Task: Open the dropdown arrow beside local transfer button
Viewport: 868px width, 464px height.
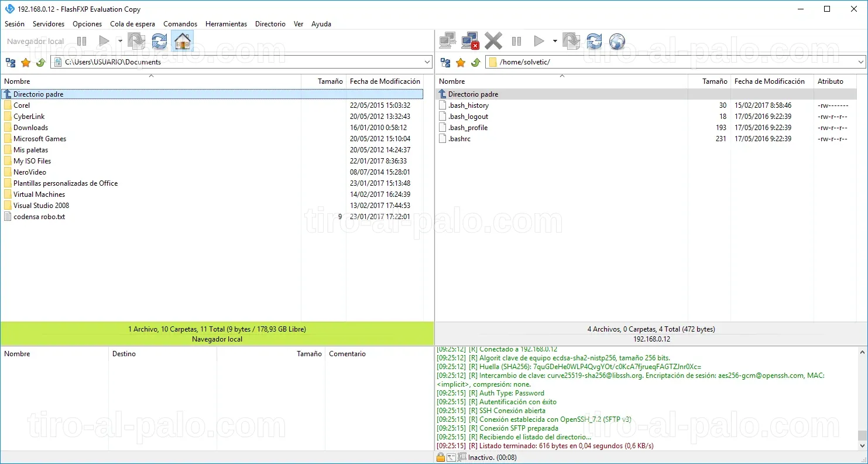Action: click(x=120, y=41)
